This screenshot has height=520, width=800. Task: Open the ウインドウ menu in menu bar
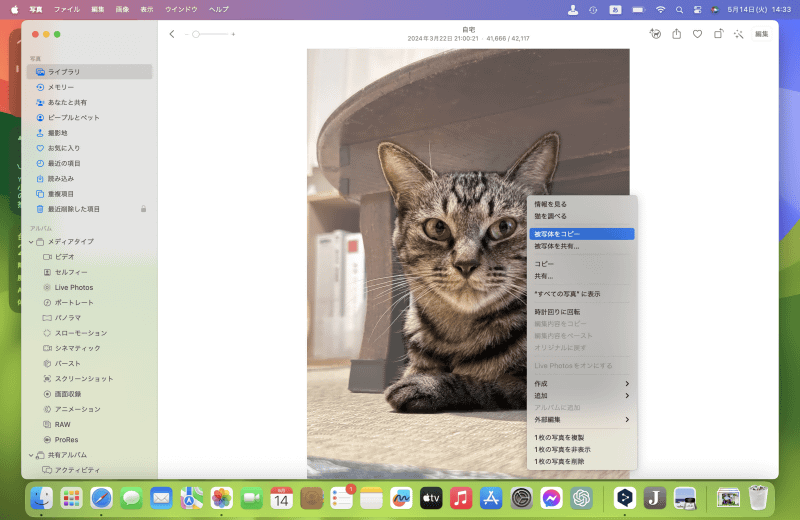click(181, 9)
